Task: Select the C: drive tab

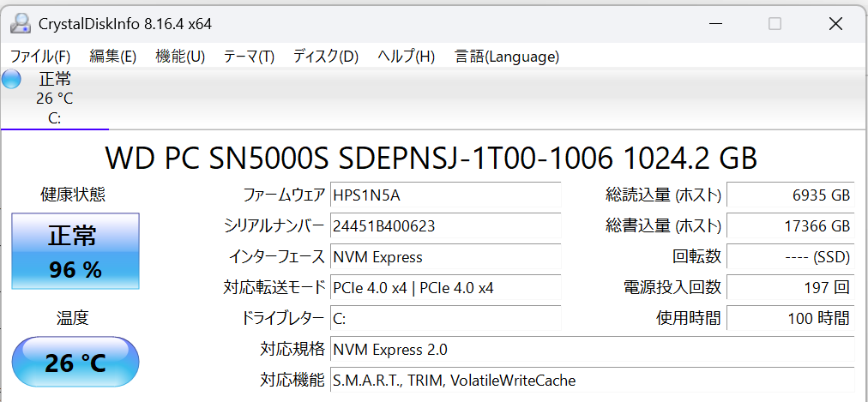Action: 53,99
